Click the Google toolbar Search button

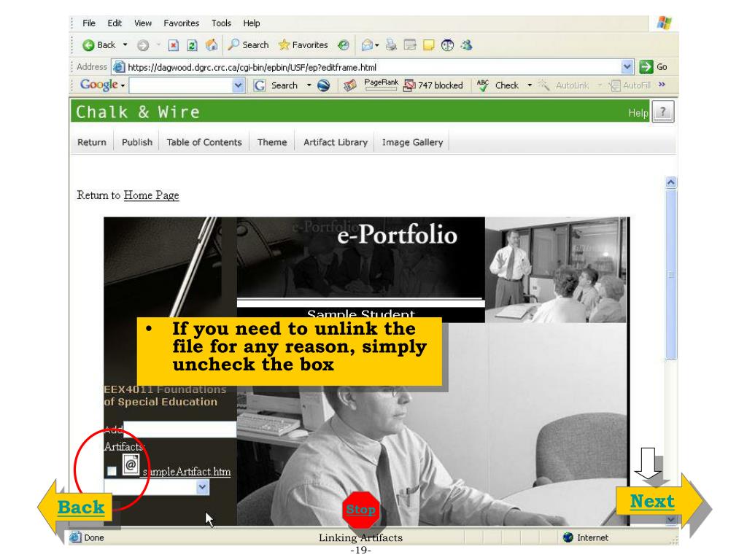click(276, 85)
